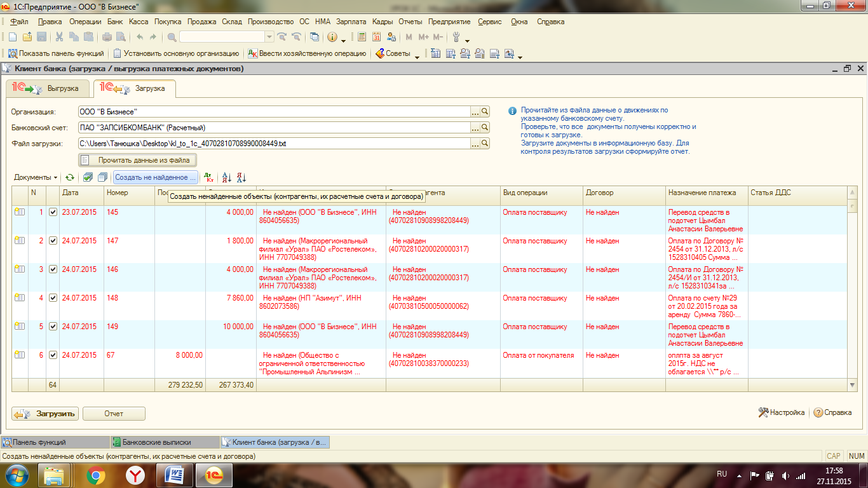Open ellipsis selector for Организация field
The height and width of the screenshot is (488, 868).
coord(475,111)
